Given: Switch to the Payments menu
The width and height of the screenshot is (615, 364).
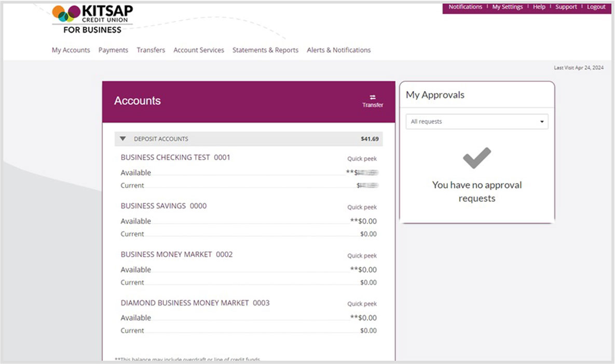Looking at the screenshot, I should click(x=113, y=50).
